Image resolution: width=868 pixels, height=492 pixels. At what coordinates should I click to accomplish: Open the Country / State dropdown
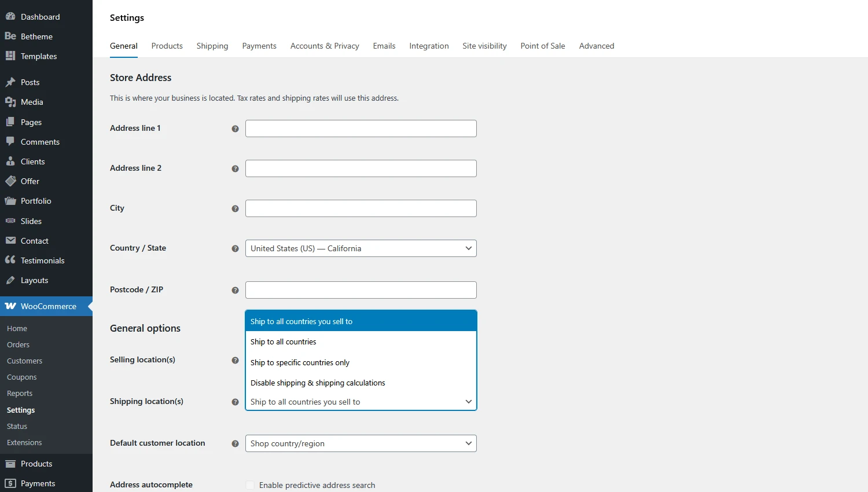[361, 248]
